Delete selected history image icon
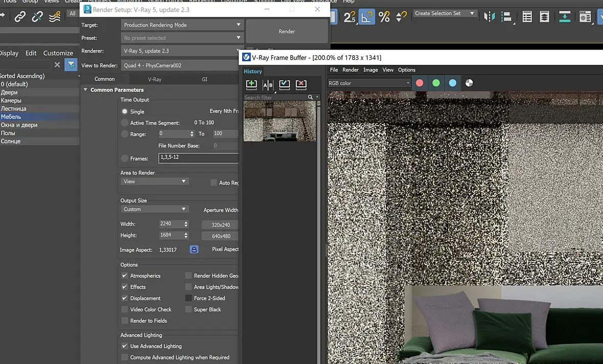The image size is (603, 364). coord(301,84)
